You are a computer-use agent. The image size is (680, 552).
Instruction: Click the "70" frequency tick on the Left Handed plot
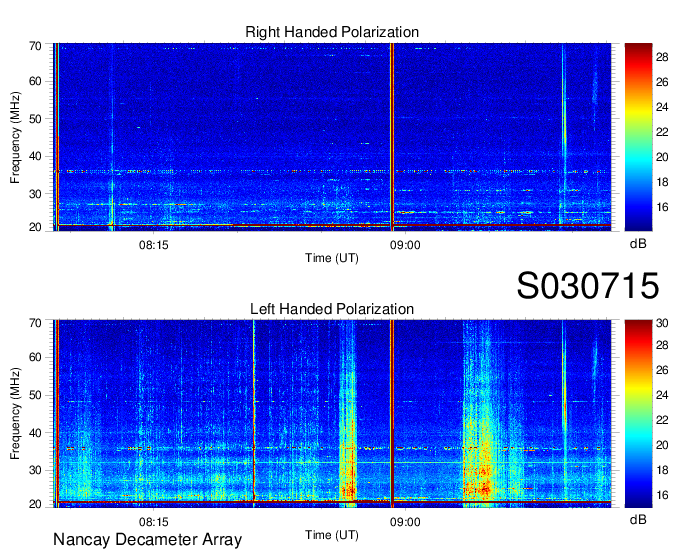35,323
